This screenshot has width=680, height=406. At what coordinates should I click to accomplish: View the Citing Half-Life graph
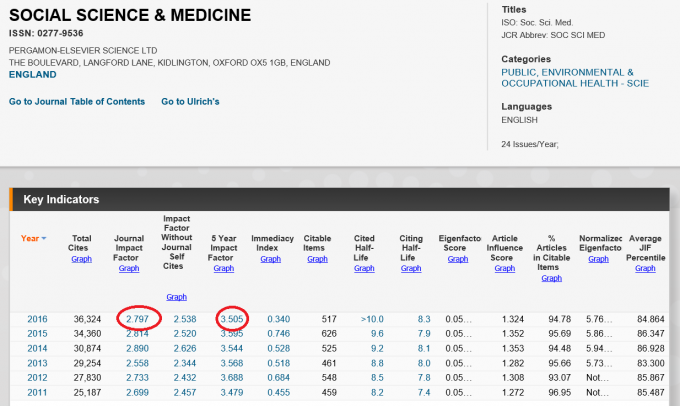[410, 268]
